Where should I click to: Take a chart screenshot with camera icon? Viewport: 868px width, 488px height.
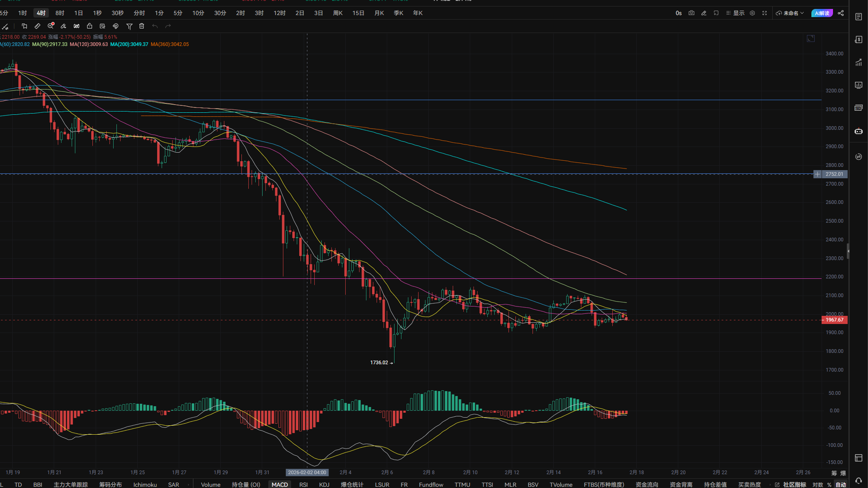point(691,13)
